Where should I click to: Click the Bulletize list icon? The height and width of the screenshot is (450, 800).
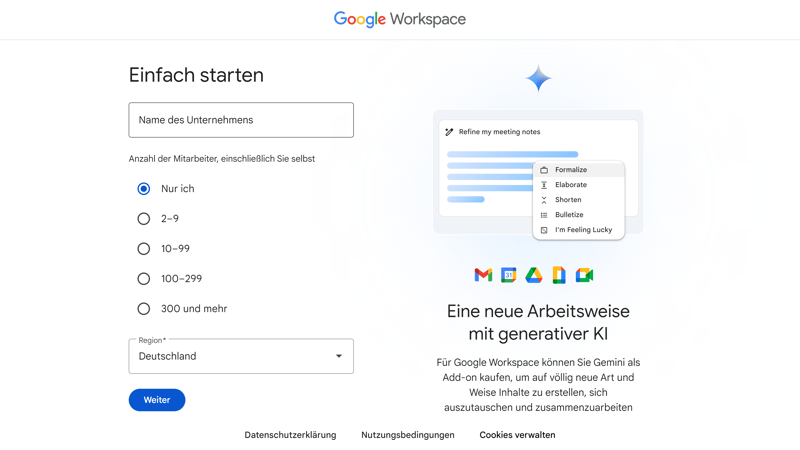(x=544, y=215)
